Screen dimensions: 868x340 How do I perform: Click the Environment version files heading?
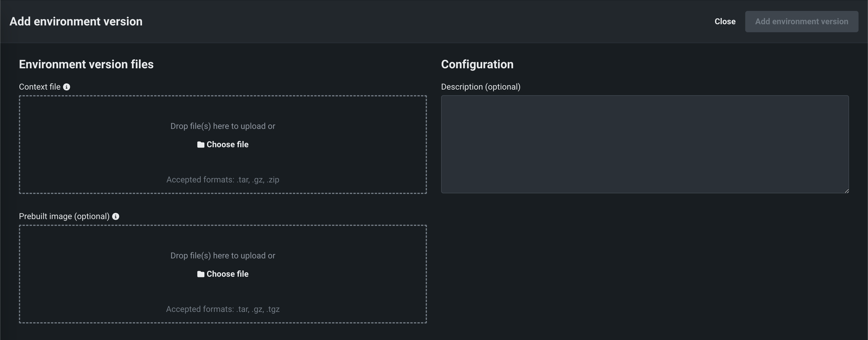(x=86, y=64)
